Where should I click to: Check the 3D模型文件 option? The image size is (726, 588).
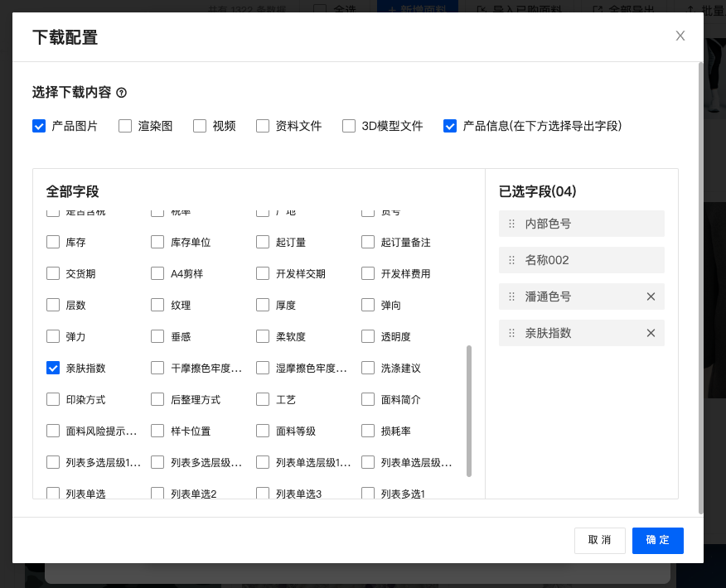pos(349,126)
